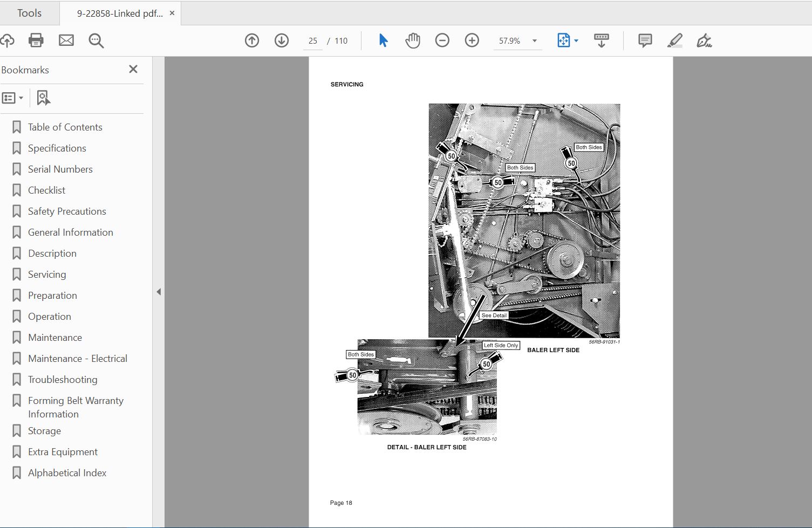Click the page number field showing 25
This screenshot has height=528, width=812.
tap(313, 41)
